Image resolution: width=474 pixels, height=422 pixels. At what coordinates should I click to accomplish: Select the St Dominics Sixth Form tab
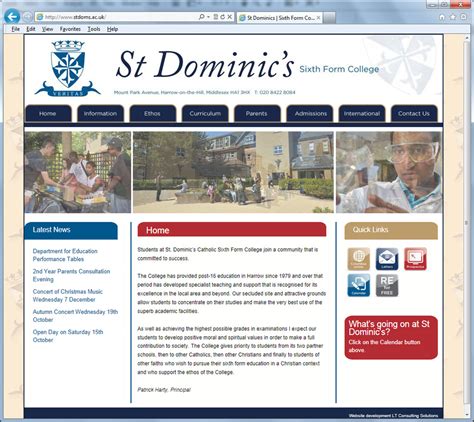click(279, 18)
